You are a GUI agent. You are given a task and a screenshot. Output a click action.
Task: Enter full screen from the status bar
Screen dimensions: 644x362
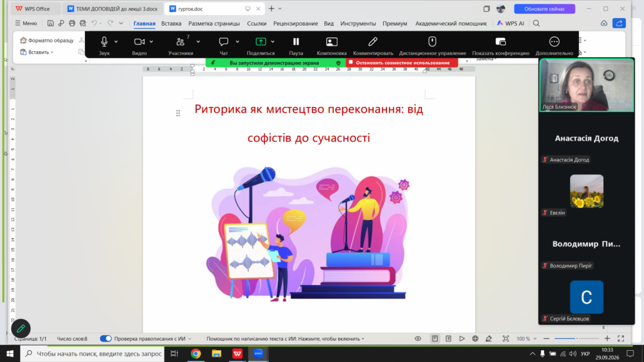621,339
